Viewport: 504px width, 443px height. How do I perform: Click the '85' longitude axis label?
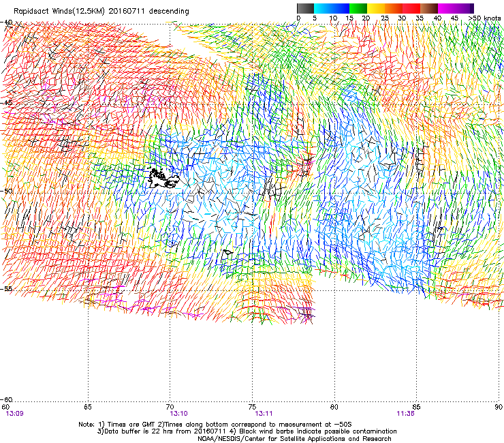point(417,407)
